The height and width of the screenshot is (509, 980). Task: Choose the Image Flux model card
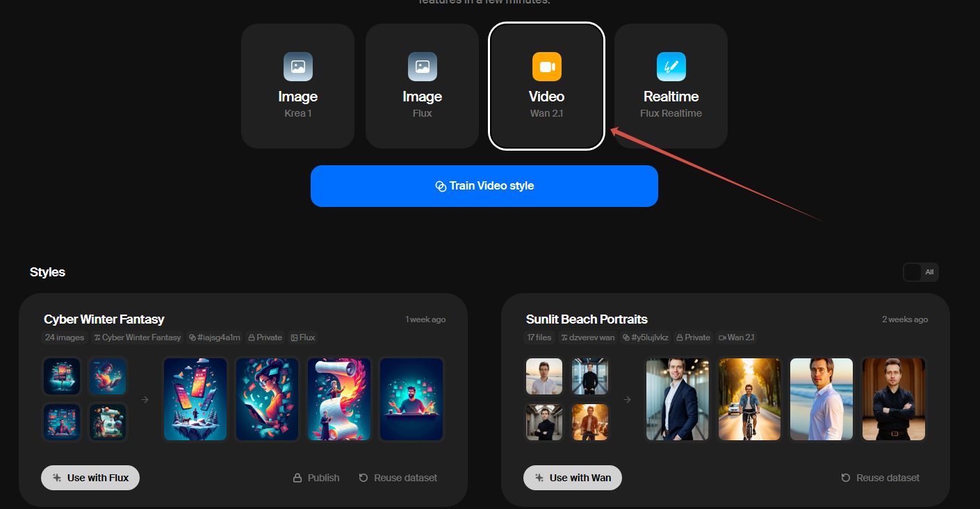422,86
